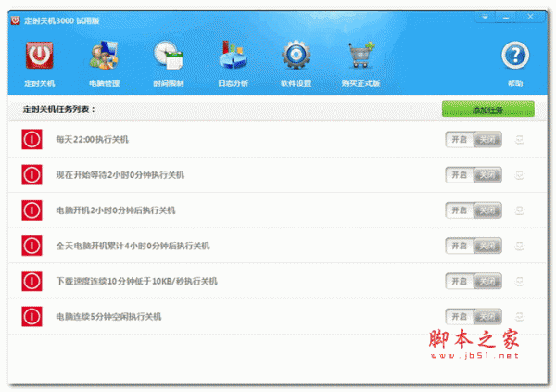Turn off 关闭 for 现在开始等待2小时0分钟 task

tap(487, 174)
